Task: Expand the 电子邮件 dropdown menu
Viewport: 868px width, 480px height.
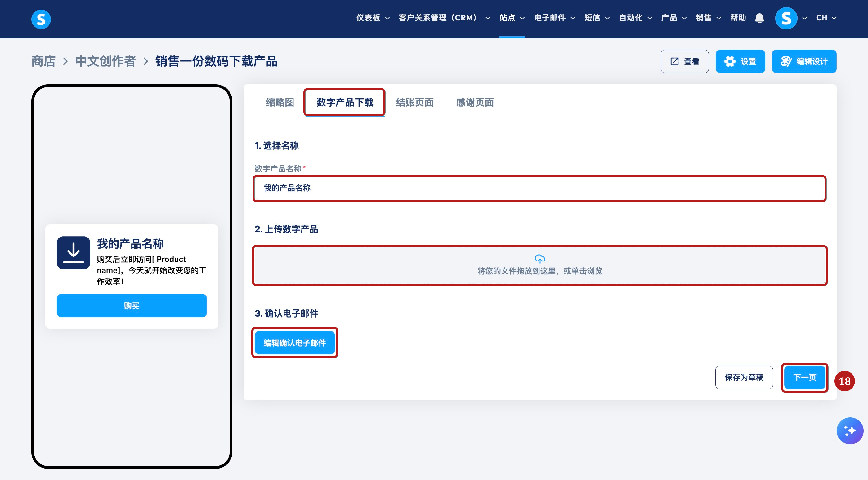Action: pyautogui.click(x=554, y=18)
